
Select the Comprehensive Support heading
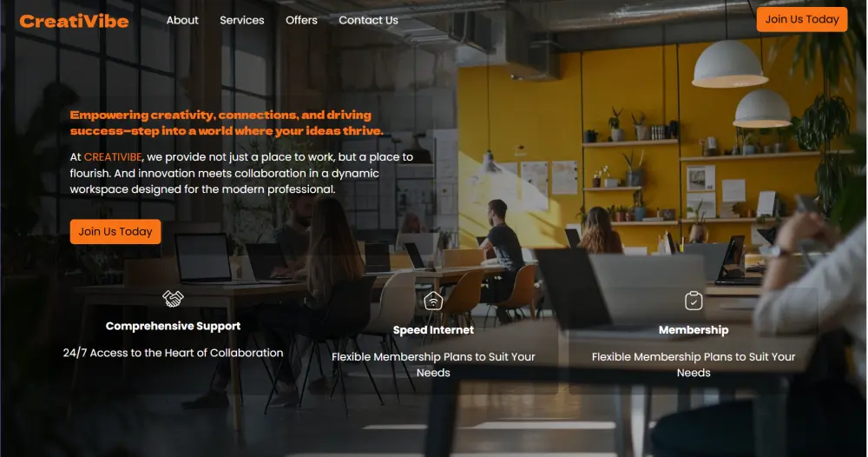tap(173, 326)
